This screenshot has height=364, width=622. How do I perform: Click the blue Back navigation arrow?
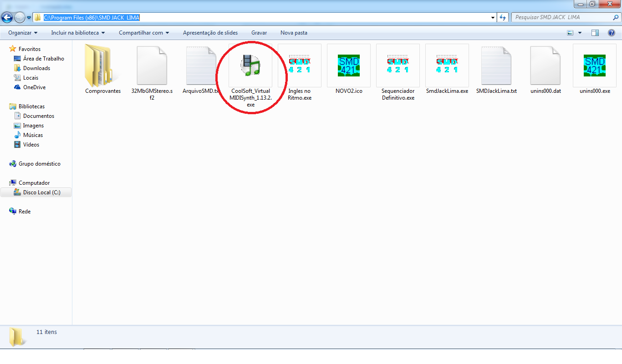[x=7, y=18]
